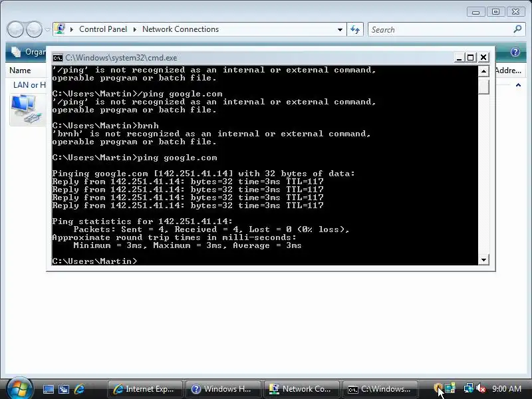Click the cmd scrollbar thumb
The height and width of the screenshot is (399, 532).
(x=483, y=86)
